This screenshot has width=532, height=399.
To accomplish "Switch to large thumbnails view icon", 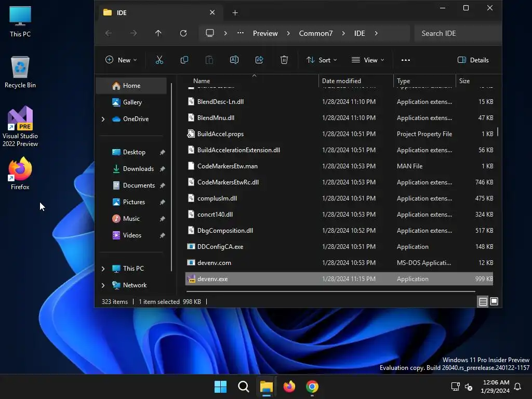I will 494,301.
